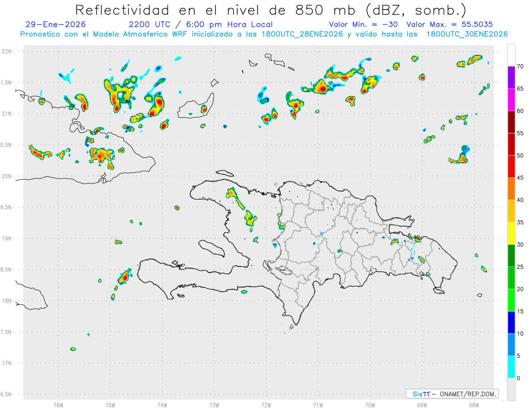Click the colorbar label '30'

[520, 245]
